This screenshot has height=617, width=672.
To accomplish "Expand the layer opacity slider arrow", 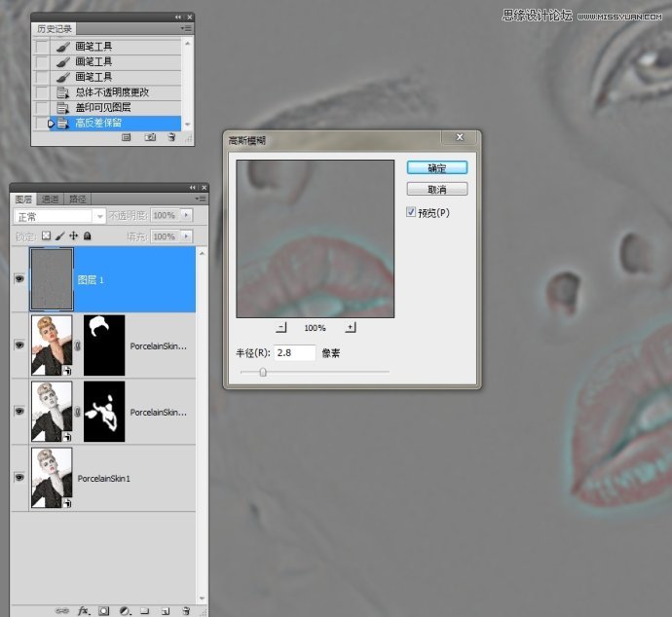I will 186,215.
